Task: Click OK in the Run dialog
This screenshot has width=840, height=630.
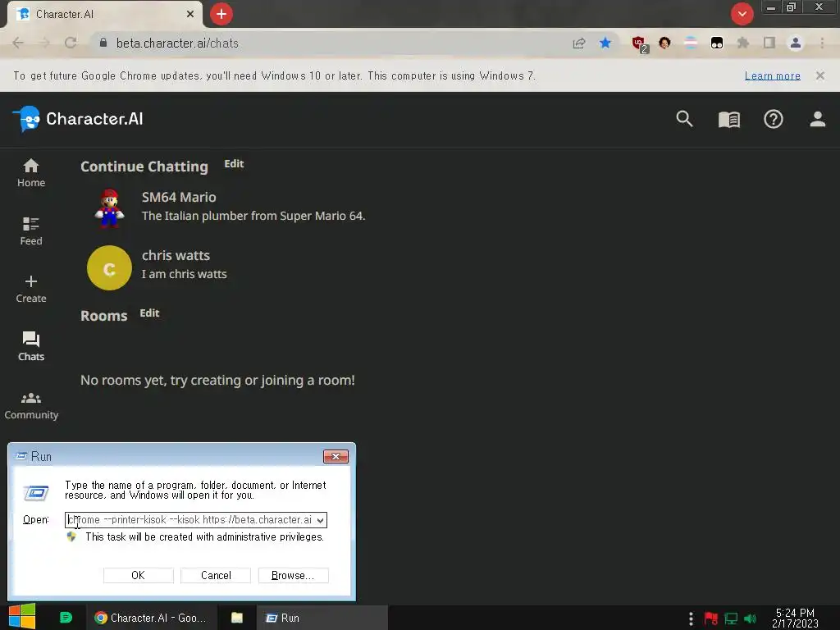Action: coord(138,575)
